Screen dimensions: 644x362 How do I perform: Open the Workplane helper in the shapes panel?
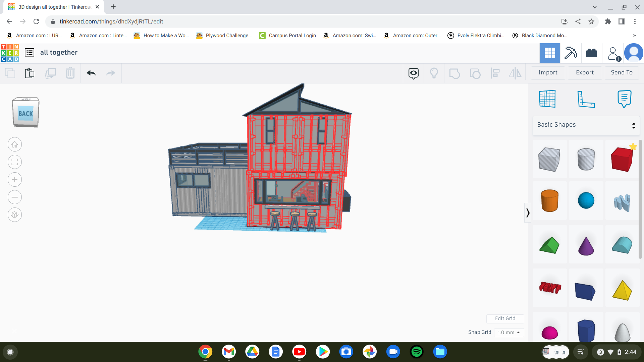(x=547, y=99)
